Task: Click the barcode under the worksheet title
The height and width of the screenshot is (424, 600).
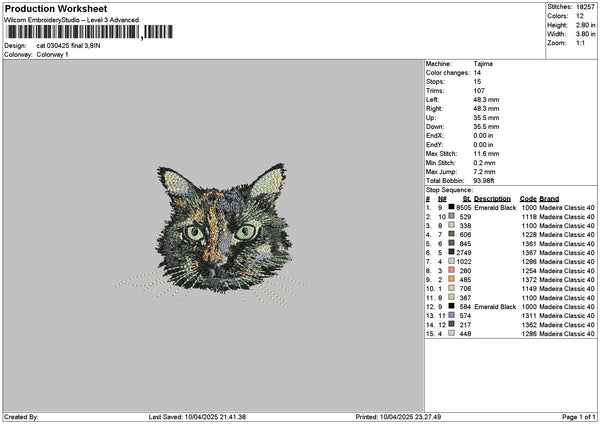Action: [70, 33]
